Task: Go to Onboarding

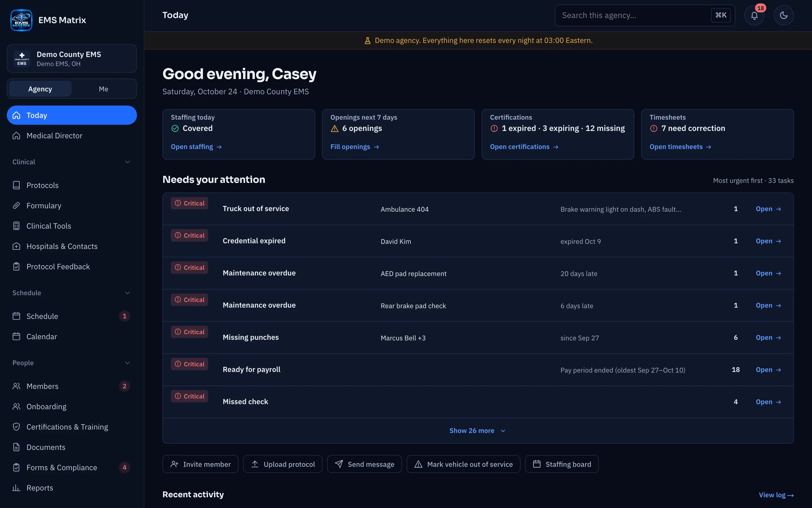Action: pyautogui.click(x=72, y=406)
